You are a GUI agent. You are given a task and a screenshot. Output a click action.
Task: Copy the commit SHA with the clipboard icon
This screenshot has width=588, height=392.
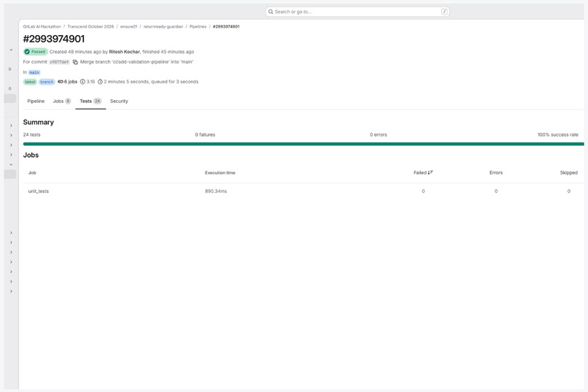point(75,62)
